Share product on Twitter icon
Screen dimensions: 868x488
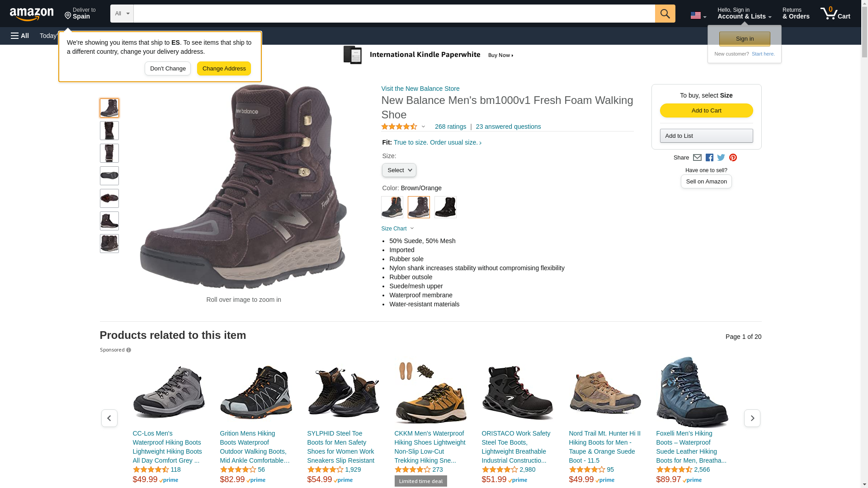[x=721, y=158]
